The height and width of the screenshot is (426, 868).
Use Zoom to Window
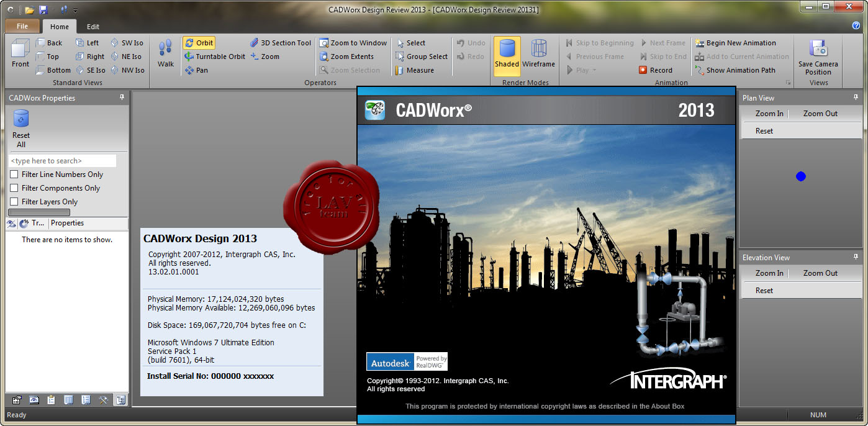[353, 43]
